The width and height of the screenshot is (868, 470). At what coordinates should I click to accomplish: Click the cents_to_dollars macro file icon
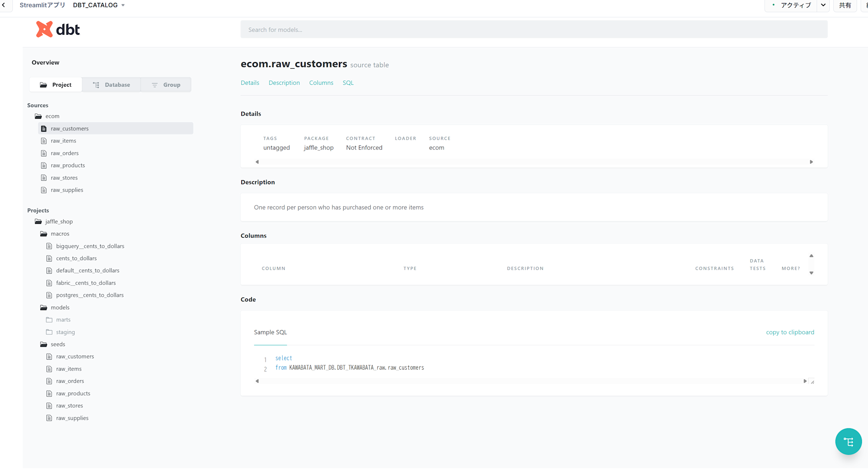(x=49, y=258)
